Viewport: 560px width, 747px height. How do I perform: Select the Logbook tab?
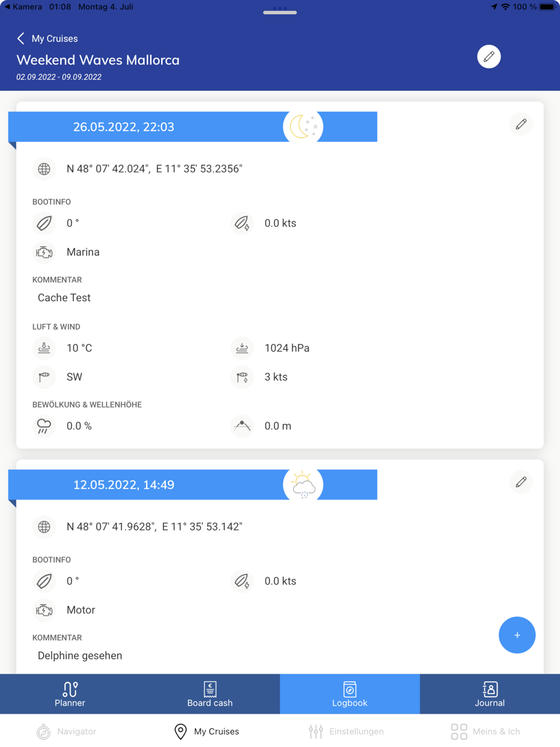point(350,694)
